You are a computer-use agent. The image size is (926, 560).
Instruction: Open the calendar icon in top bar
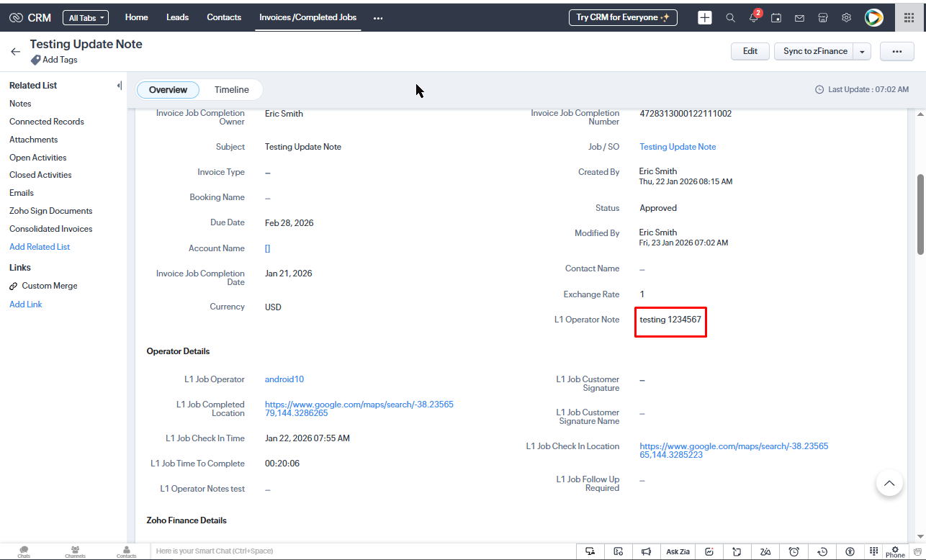point(776,17)
